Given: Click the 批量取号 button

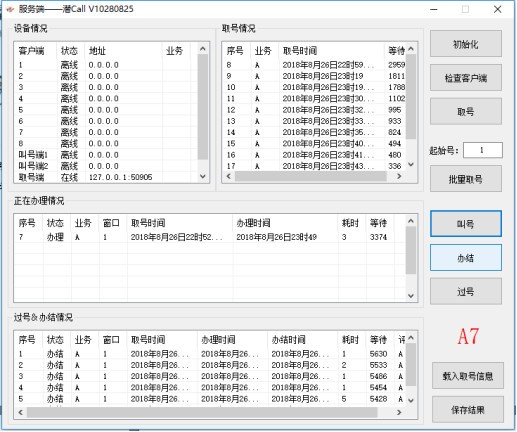Looking at the screenshot, I should click(x=466, y=179).
